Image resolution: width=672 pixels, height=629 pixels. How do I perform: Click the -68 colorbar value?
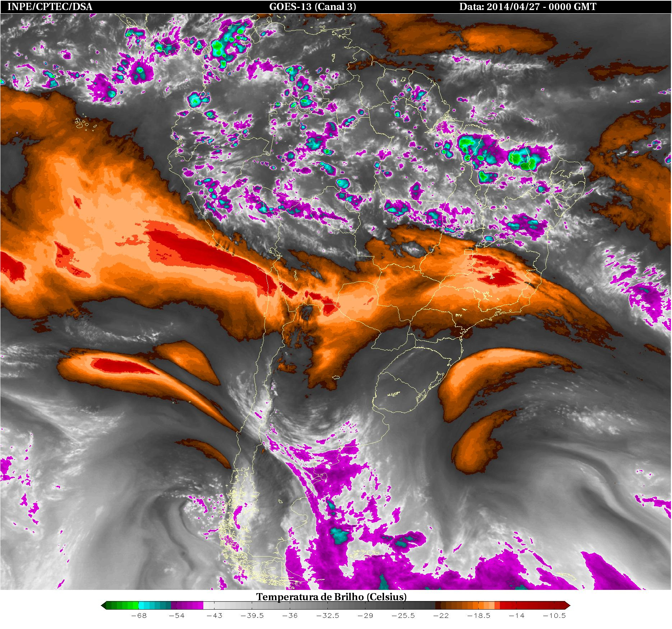139,616
